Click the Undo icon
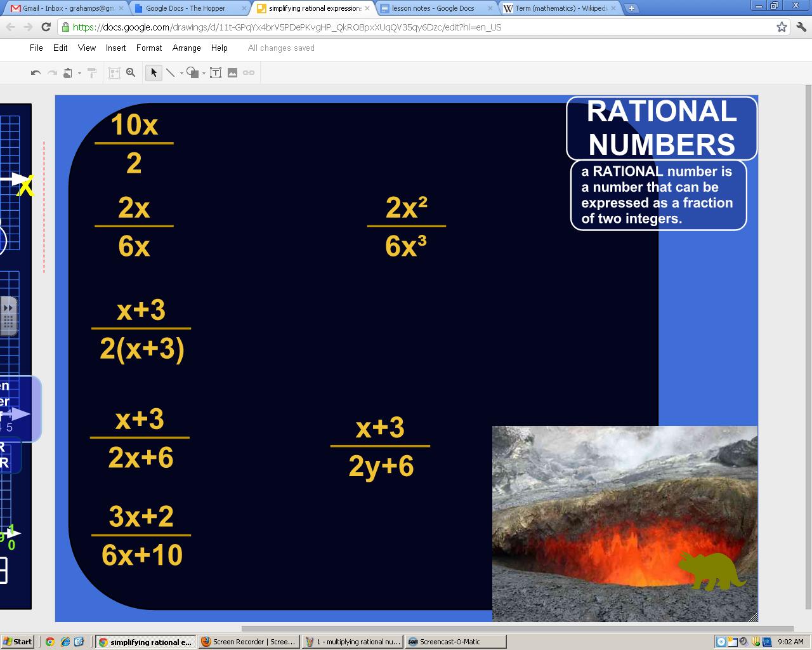This screenshot has height=650, width=812. 36,72
